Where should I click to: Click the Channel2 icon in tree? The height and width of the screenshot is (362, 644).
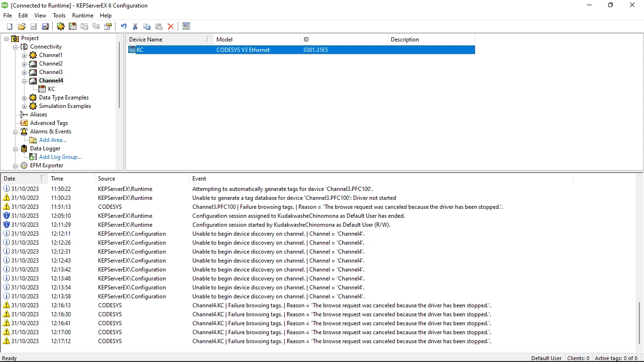[33, 64]
